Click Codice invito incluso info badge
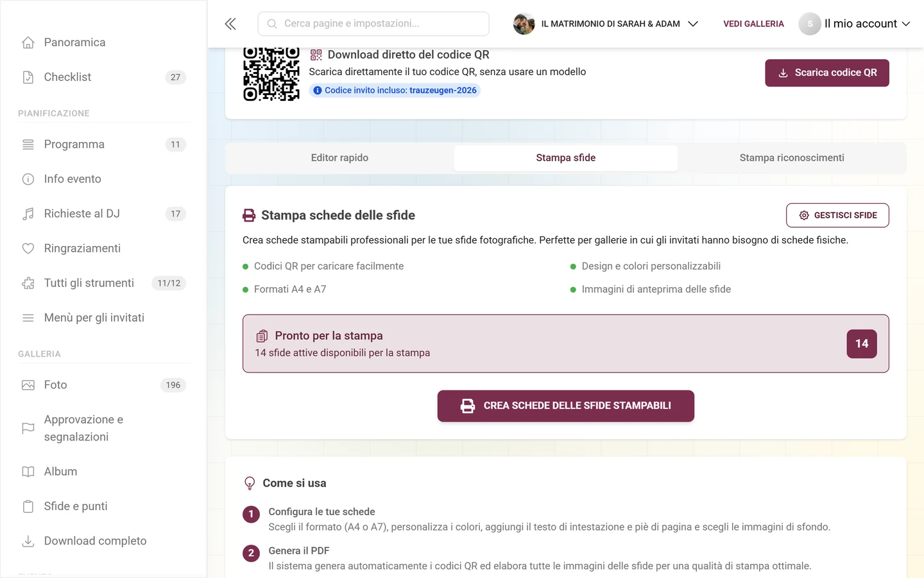The width and height of the screenshot is (924, 578). [395, 91]
